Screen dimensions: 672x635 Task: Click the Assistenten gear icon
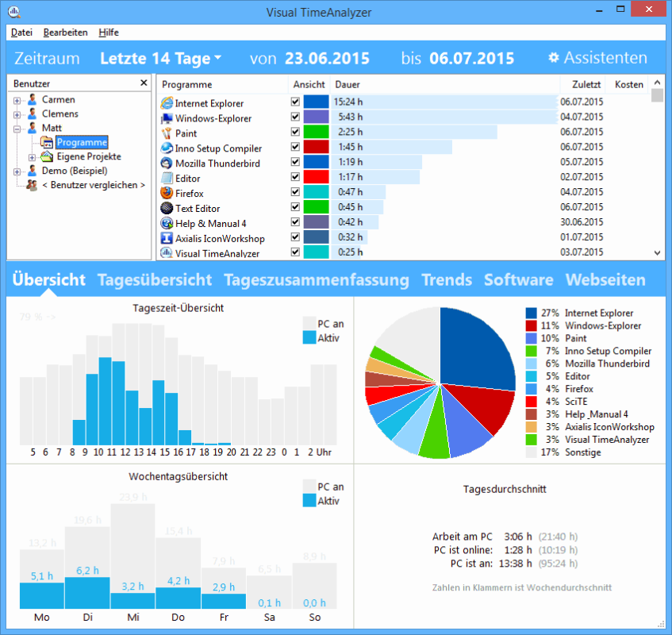(554, 57)
